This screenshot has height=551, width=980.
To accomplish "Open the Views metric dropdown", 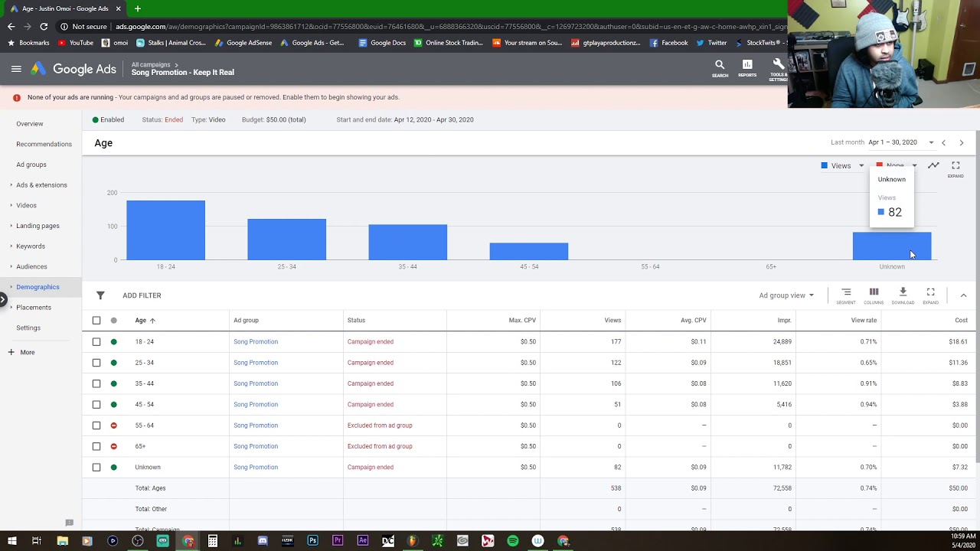I will click(x=842, y=166).
